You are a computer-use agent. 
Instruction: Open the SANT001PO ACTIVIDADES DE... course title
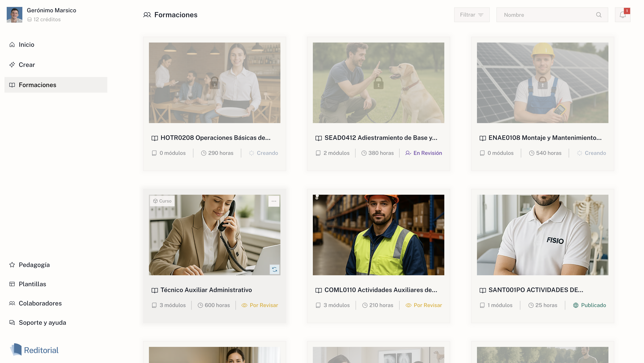(536, 290)
